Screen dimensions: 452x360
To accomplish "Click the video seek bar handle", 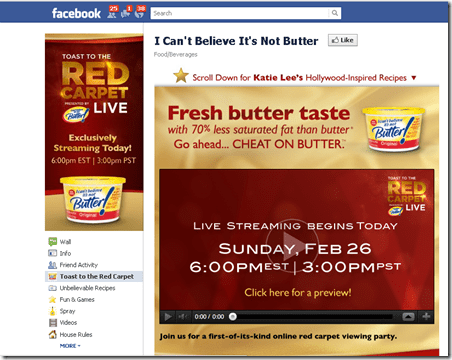I will pos(233,316).
